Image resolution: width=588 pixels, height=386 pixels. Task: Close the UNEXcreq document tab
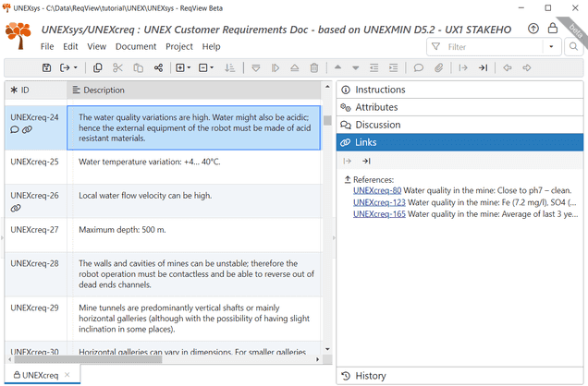[67, 375]
